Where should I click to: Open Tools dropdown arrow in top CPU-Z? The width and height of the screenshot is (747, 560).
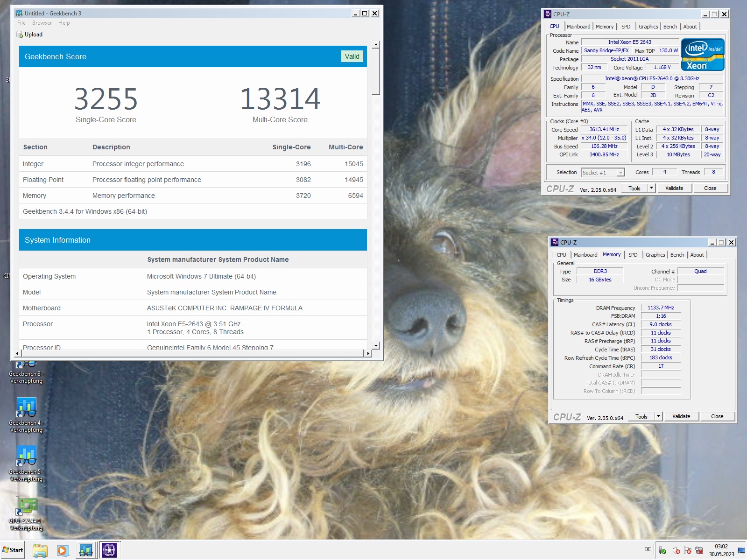(651, 188)
